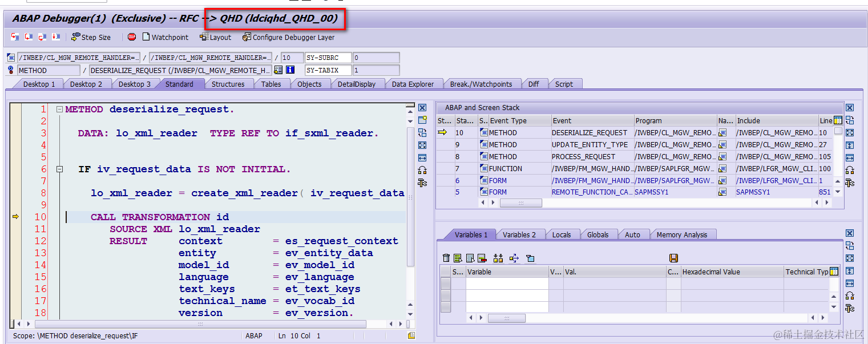Image resolution: width=868 pixels, height=344 pixels.
Task: Click headphones help icon beside stack panel
Action: (x=850, y=170)
